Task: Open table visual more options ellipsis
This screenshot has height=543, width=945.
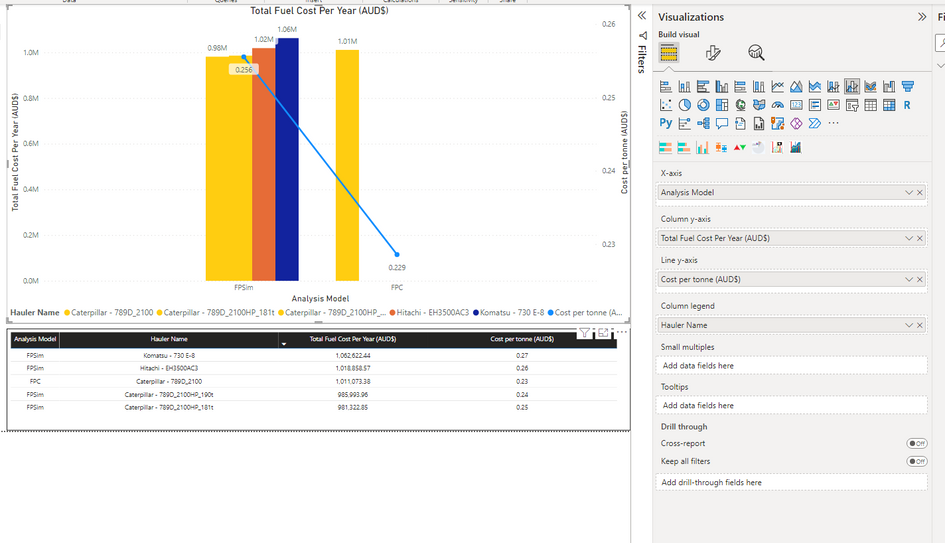Action: 621,332
